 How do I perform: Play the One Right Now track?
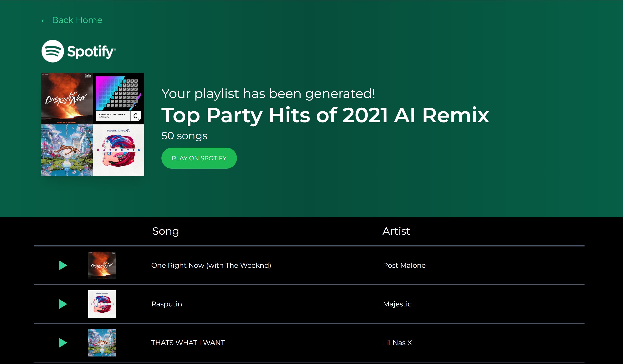click(x=63, y=265)
